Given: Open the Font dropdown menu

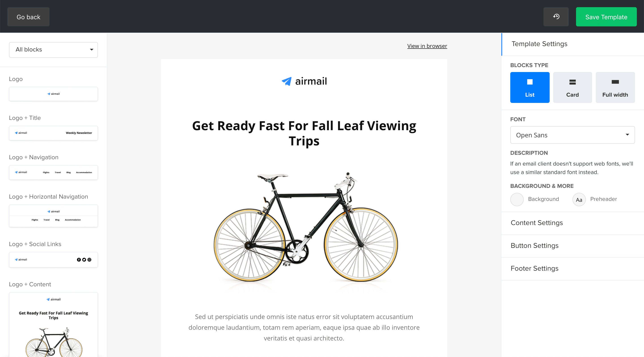Looking at the screenshot, I should pyautogui.click(x=572, y=135).
